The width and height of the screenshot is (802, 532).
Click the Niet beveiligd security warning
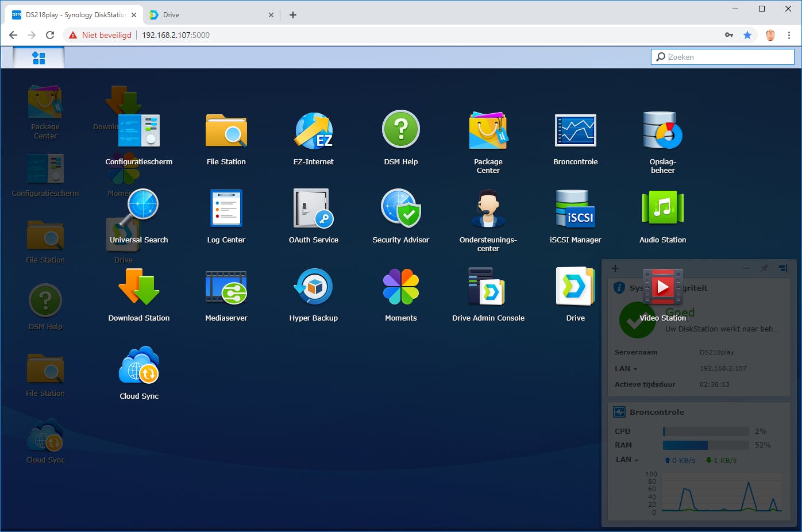[x=100, y=35]
